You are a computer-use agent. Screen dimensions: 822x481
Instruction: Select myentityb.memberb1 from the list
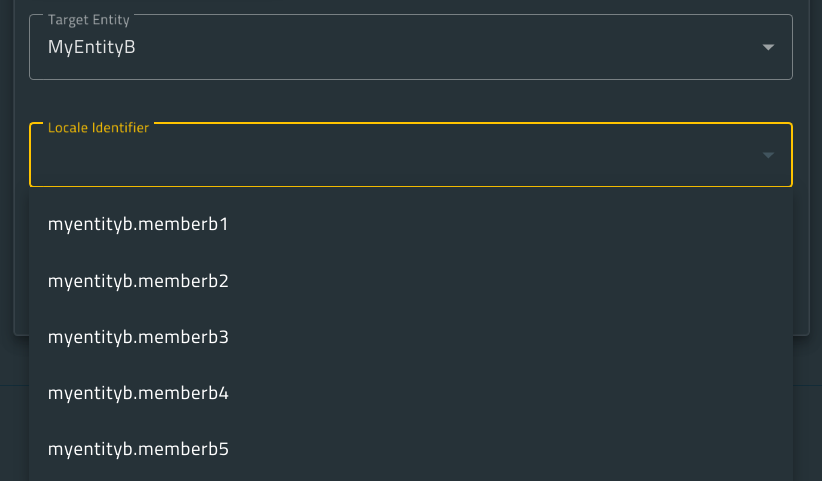tap(410, 224)
